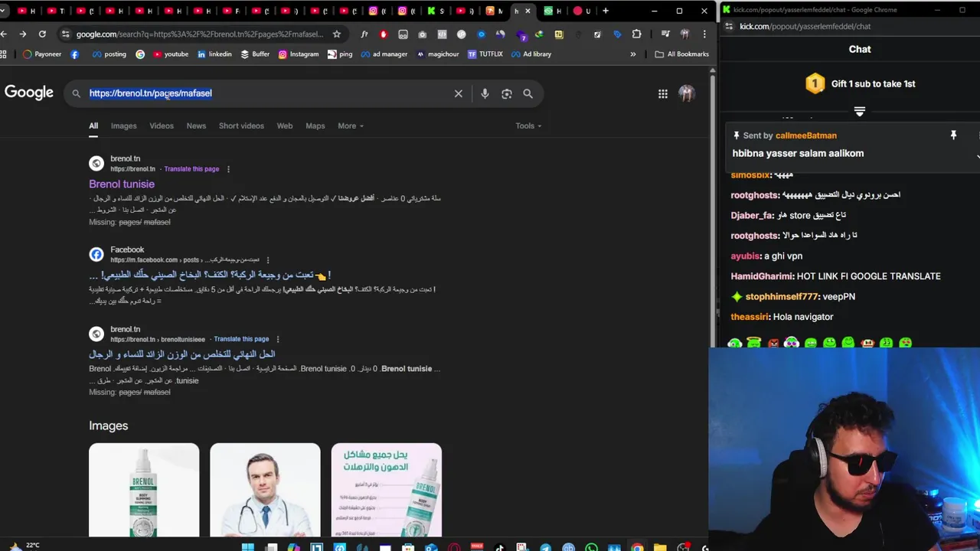The height and width of the screenshot is (551, 980).
Task: Open WhatsApp from the taskbar
Action: 591,547
